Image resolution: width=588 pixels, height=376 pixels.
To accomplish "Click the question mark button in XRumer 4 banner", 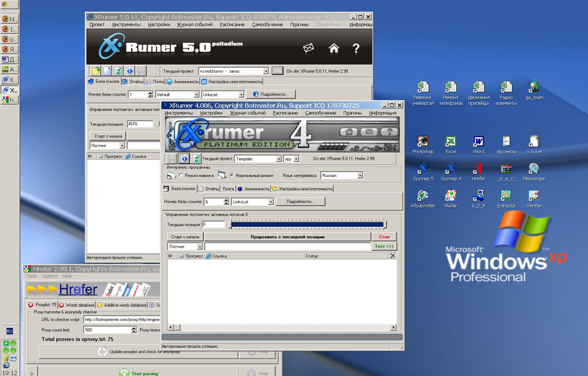I will click(389, 132).
